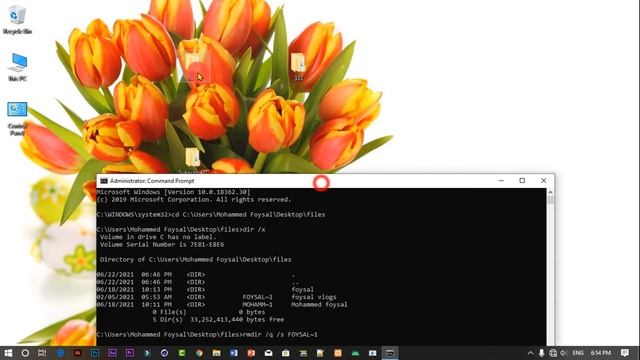The image size is (640, 360).
Task: Open Task View from the taskbar
Action: point(42,353)
